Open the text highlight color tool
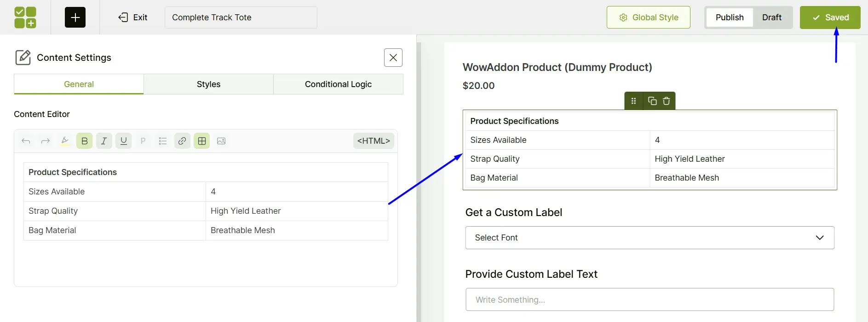Image resolution: width=868 pixels, height=322 pixels. pyautogui.click(x=65, y=141)
